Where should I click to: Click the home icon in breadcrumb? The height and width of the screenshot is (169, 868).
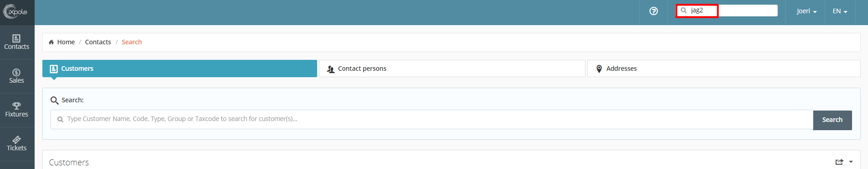51,42
